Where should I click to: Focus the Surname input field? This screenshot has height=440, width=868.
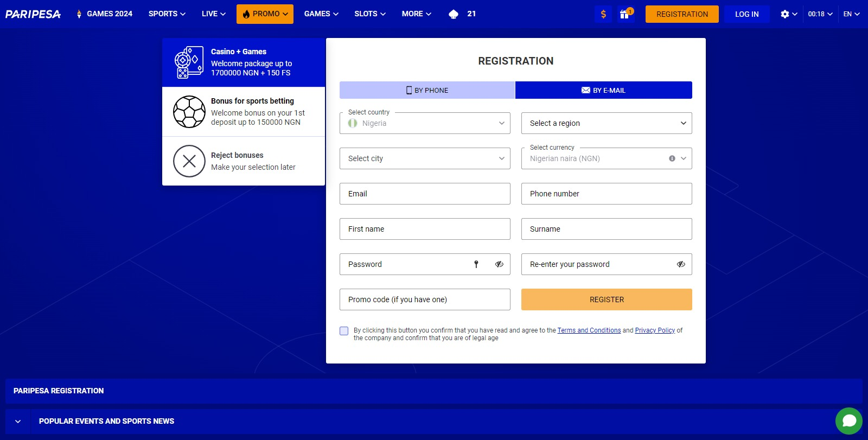(607, 229)
